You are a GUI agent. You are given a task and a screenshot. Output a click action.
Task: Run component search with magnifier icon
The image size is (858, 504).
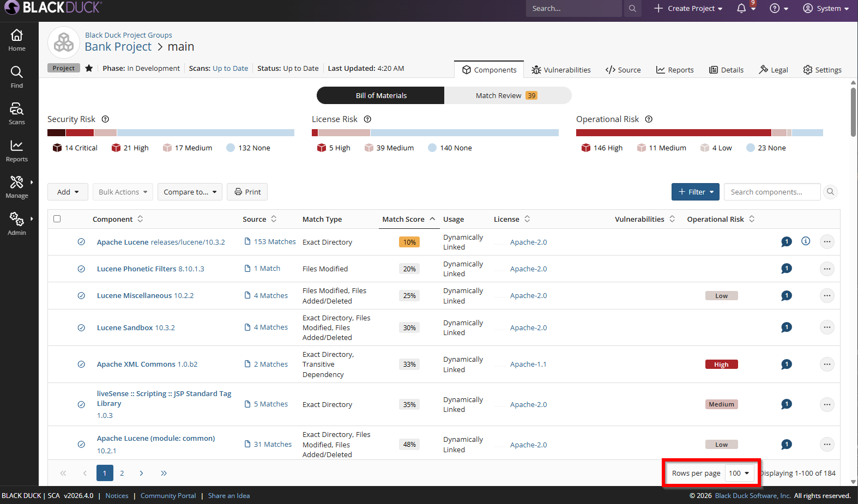(x=830, y=192)
